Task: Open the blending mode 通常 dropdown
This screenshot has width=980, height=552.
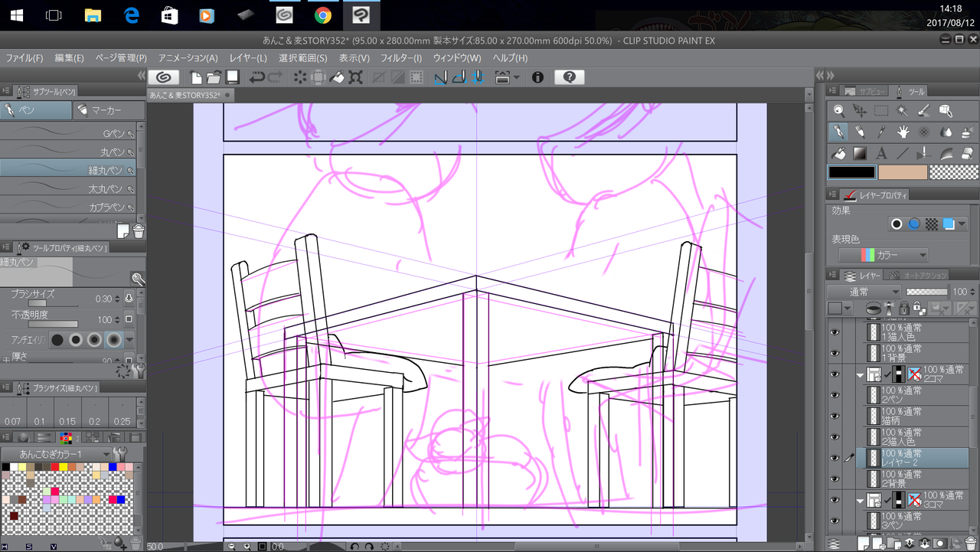Action: pos(864,292)
